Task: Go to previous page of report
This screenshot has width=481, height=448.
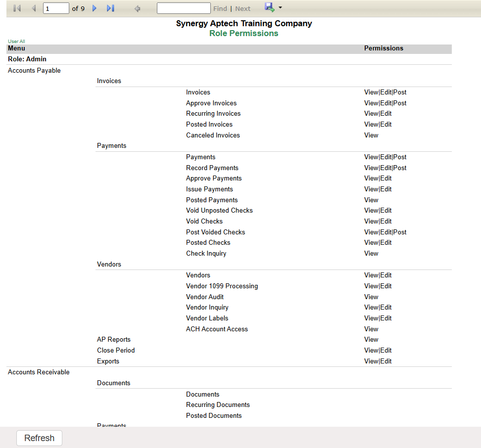Action: (x=34, y=8)
